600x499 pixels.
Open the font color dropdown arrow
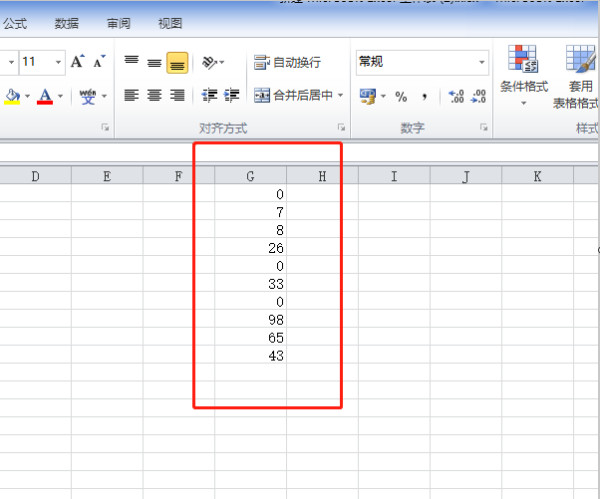tap(60, 96)
